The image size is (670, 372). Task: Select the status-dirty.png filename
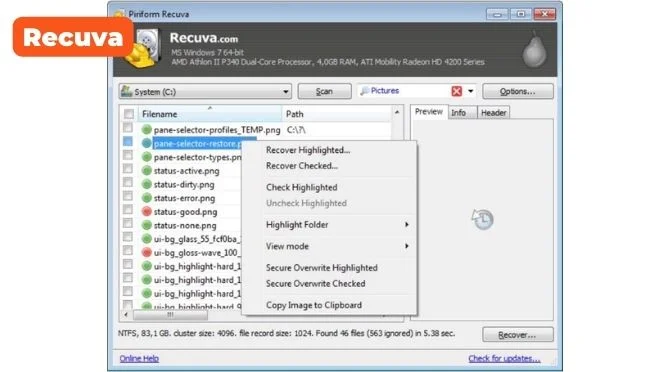coord(184,185)
